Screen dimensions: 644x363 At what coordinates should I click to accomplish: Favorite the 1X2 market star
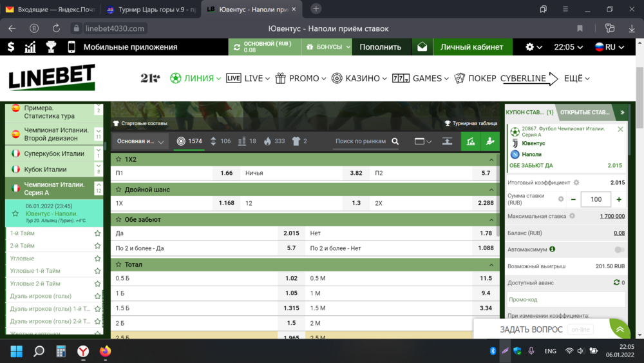118,159
